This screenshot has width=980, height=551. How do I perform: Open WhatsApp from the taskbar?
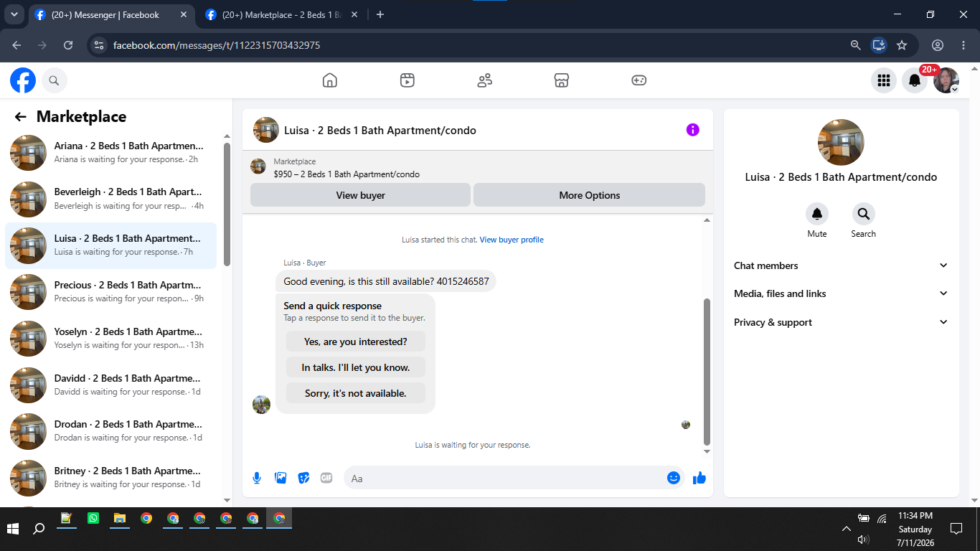click(x=93, y=518)
